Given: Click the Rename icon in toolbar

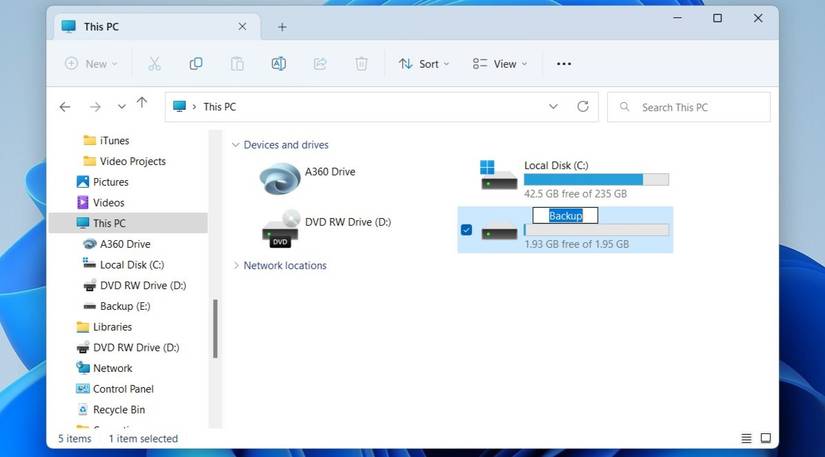Looking at the screenshot, I should click(x=279, y=64).
